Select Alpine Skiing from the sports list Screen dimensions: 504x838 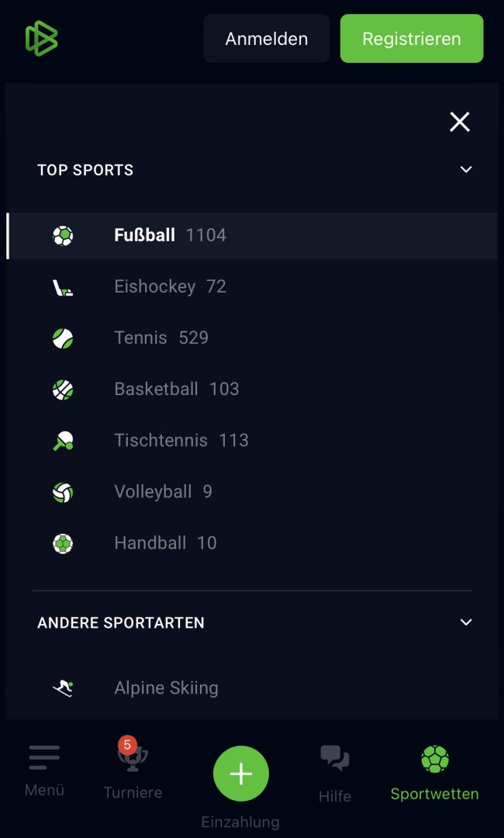tap(166, 687)
